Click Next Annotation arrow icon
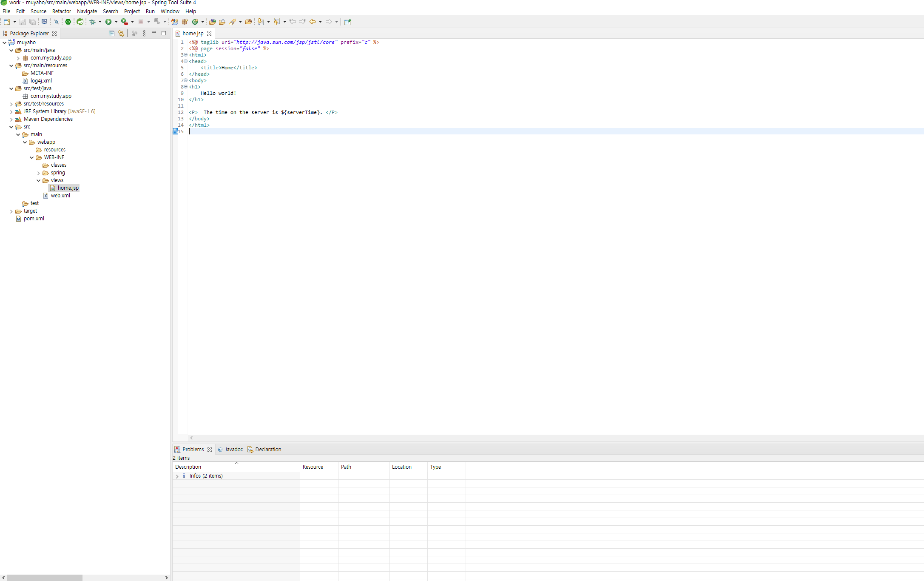 [260, 22]
